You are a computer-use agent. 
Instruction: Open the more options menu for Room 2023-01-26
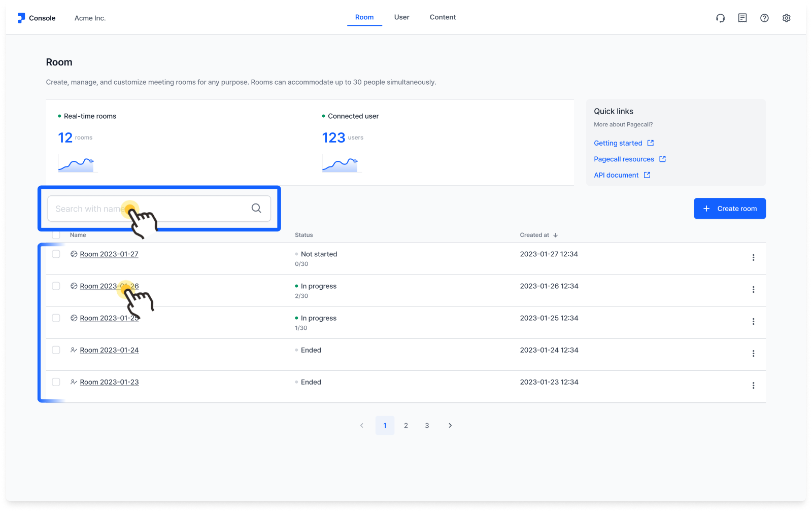coord(753,290)
